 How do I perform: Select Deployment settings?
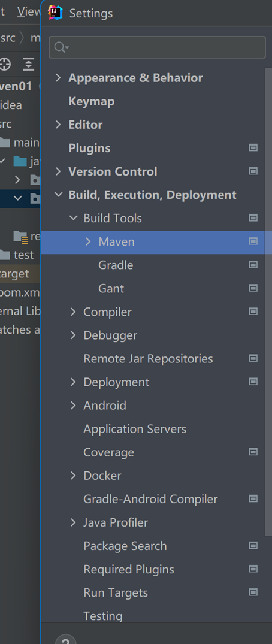(116, 382)
